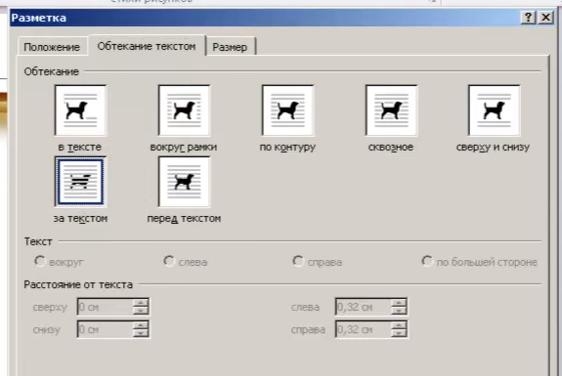Decrease the 'снизу' distance spinner arrow

tap(140, 333)
